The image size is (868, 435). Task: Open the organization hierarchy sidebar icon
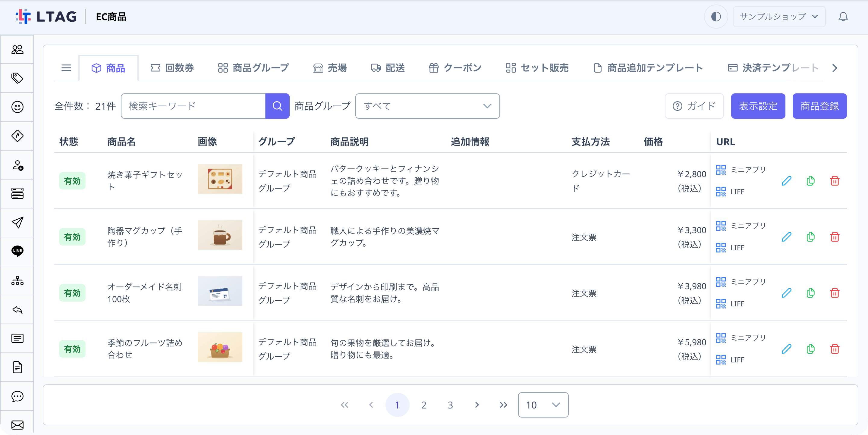pyautogui.click(x=17, y=280)
